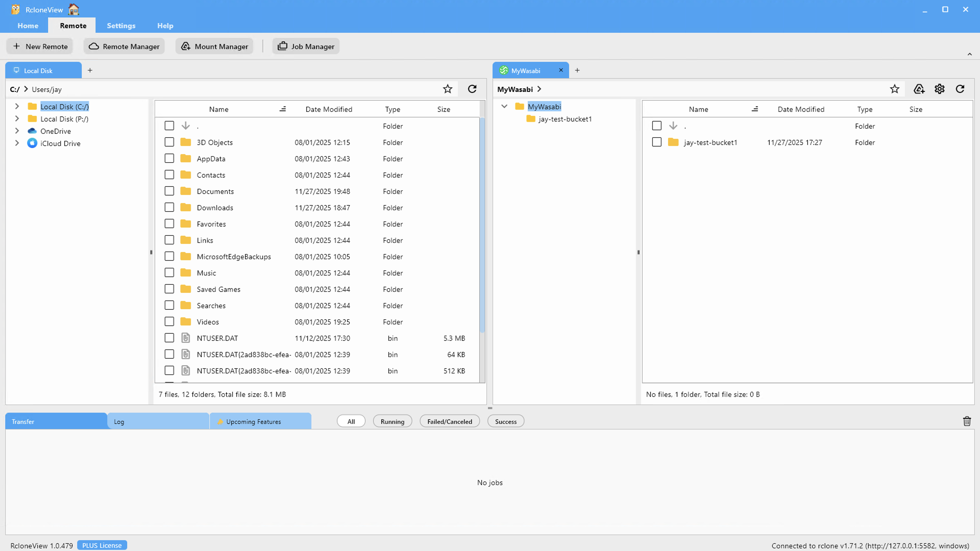
Task: Expand the Local Disk (P:/) tree node
Action: click(17, 119)
